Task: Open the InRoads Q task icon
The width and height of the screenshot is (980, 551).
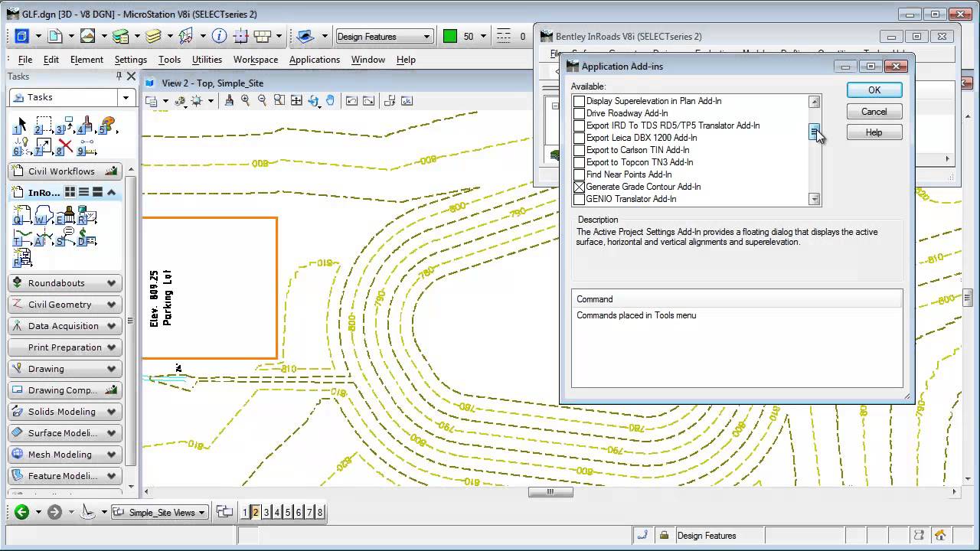Action: pos(21,217)
